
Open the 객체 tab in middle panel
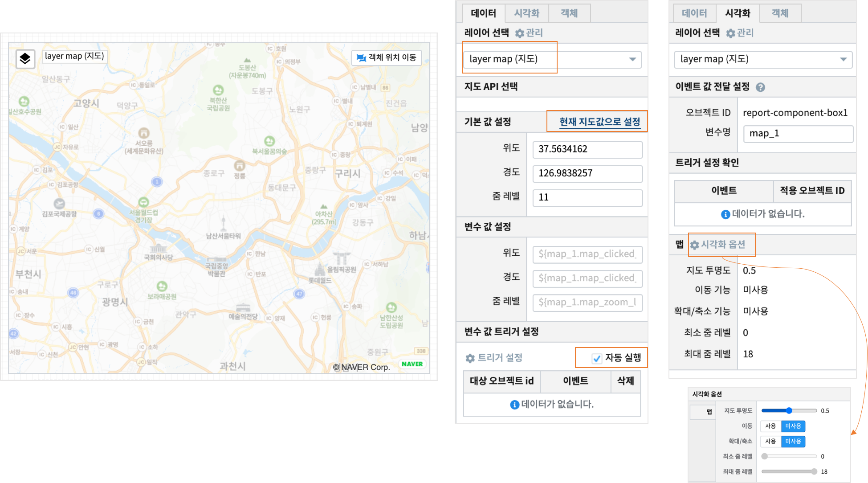point(569,13)
